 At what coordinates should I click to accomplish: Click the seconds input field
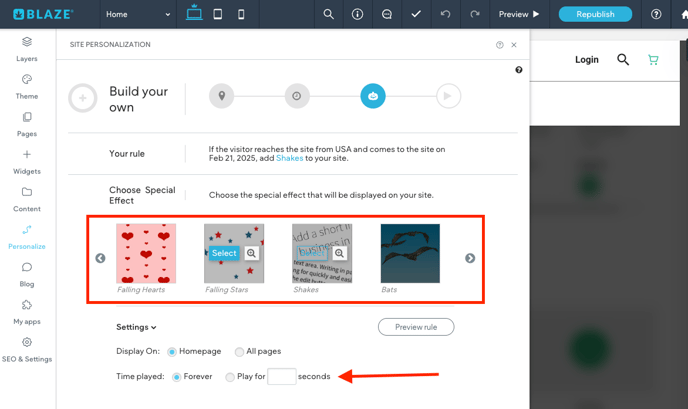[x=281, y=377]
